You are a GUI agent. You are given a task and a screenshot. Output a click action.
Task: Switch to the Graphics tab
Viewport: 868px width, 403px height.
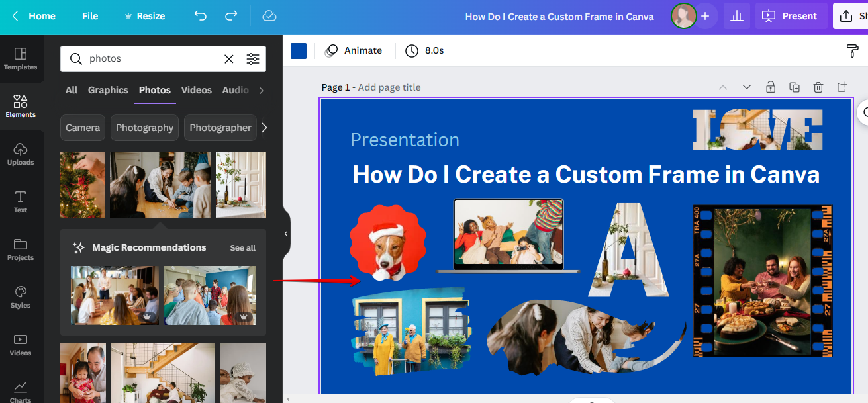point(108,90)
